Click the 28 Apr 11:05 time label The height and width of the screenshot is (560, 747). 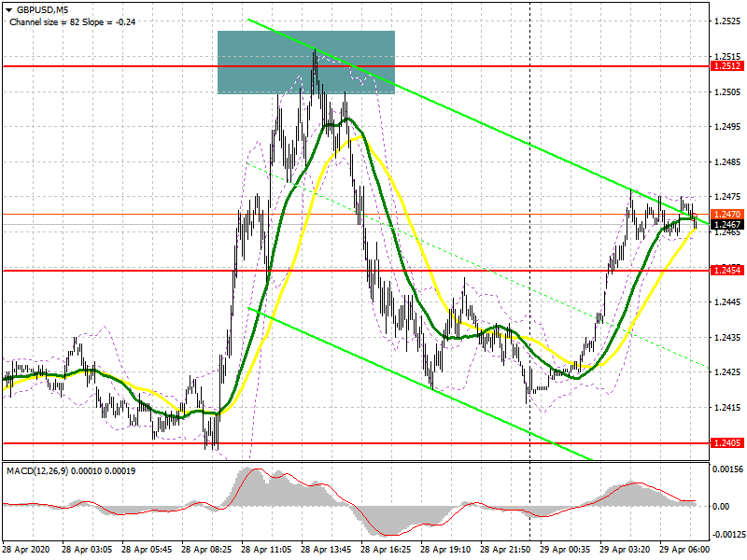[266, 550]
